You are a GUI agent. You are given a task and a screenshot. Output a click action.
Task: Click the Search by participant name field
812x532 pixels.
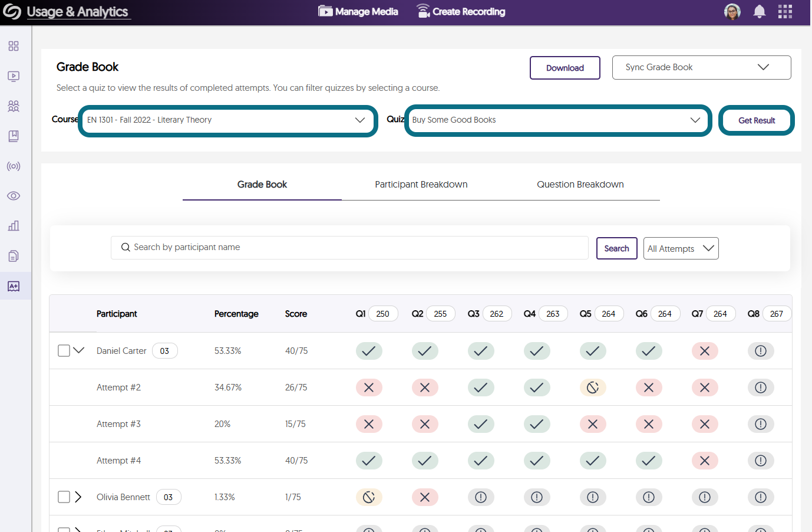point(354,248)
